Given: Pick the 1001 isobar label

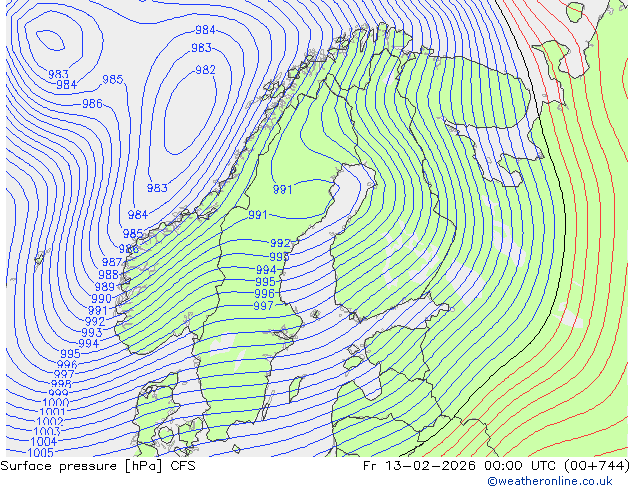Looking at the screenshot, I should [x=53, y=412].
